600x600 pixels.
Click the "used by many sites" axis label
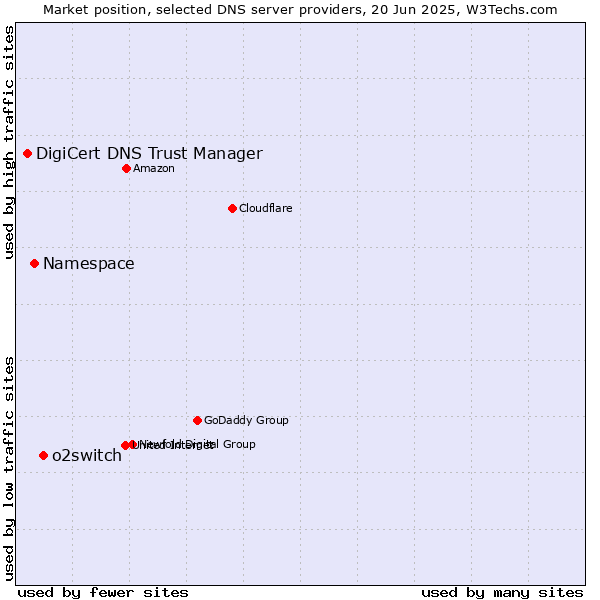point(502,593)
